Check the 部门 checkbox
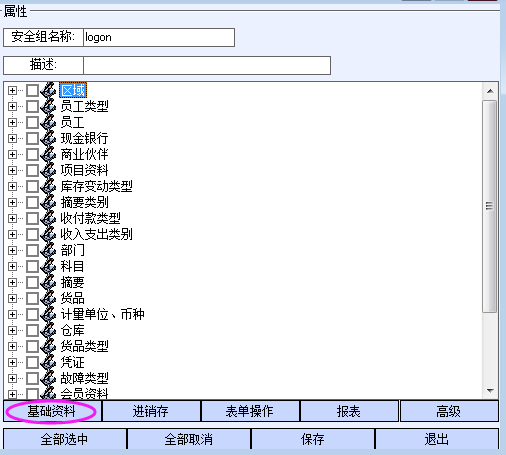The height and width of the screenshot is (455, 506). [x=32, y=250]
